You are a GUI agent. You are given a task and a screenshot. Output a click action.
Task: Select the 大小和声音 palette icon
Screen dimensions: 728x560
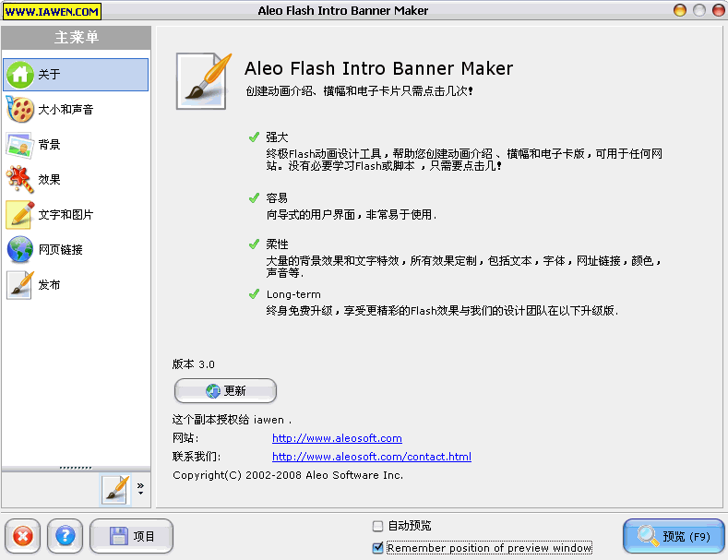pyautogui.click(x=20, y=110)
